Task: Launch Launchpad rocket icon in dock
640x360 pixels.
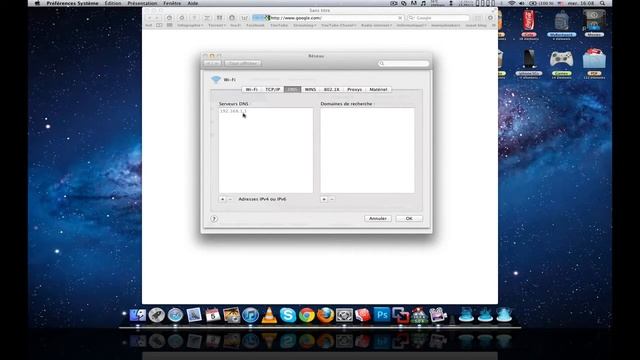Action: click(x=157, y=315)
